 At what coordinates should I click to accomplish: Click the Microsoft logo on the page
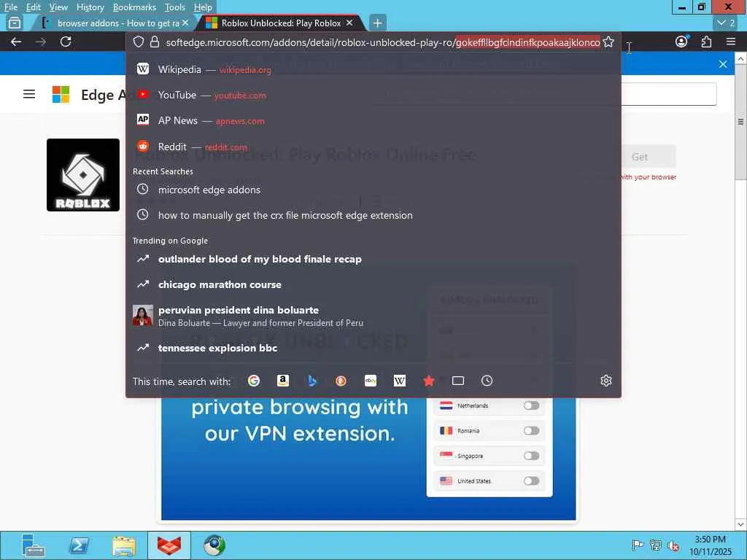click(61, 94)
